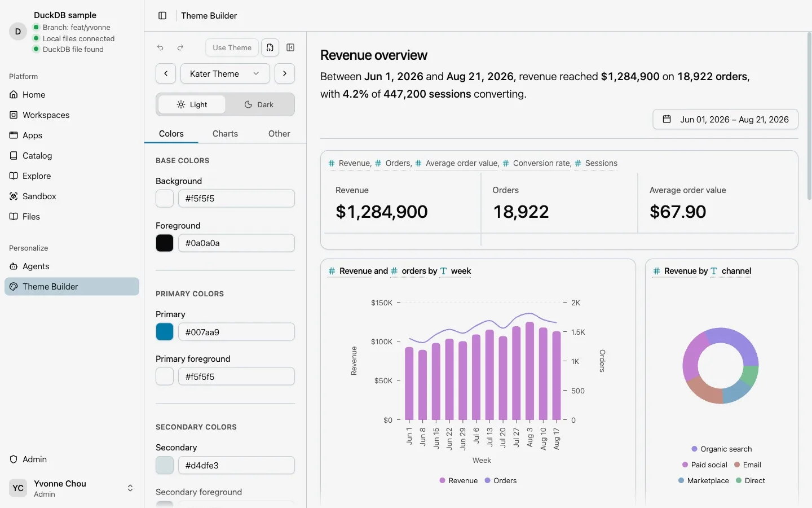The width and height of the screenshot is (812, 508).
Task: Collapse the theme editor panel icon
Action: pyautogui.click(x=290, y=48)
